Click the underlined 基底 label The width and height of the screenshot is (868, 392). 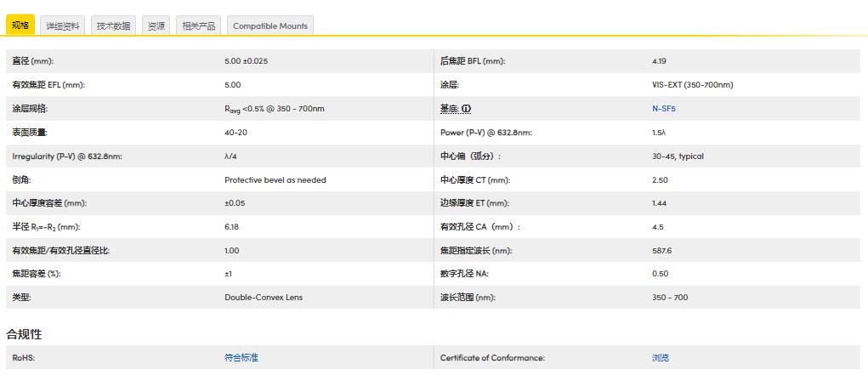(449, 109)
